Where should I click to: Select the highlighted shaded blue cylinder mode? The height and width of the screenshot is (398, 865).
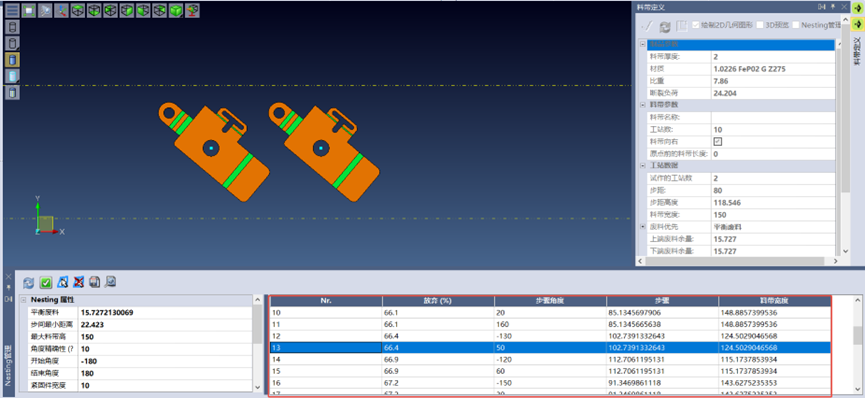pos(12,59)
